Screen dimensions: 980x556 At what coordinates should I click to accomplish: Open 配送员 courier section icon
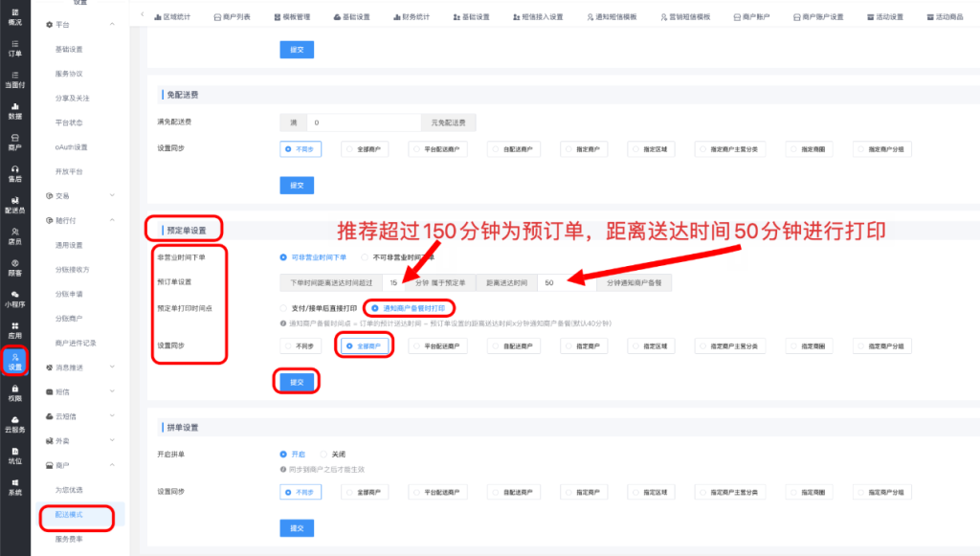14,205
